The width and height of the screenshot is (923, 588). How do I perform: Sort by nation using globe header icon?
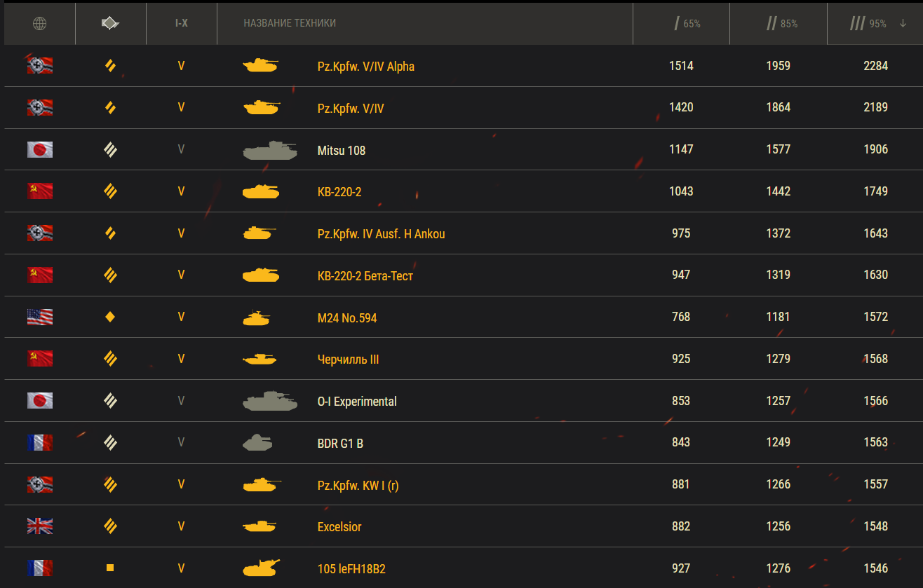(40, 24)
